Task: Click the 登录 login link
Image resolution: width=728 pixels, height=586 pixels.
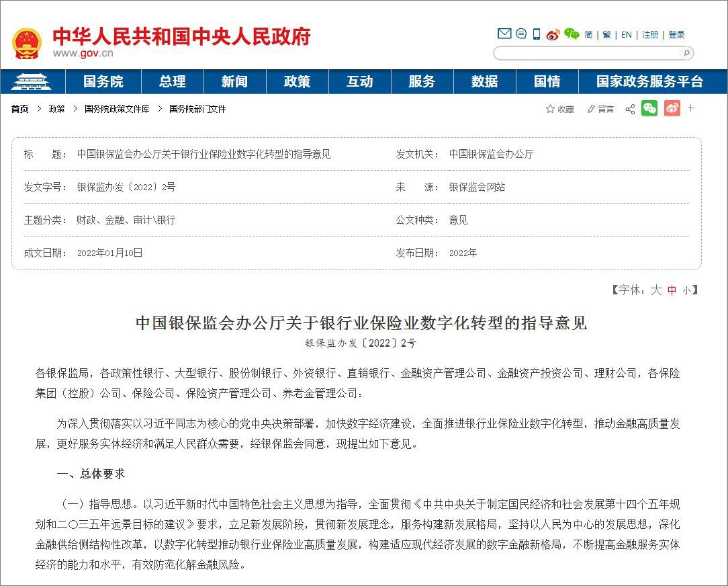Action: click(x=676, y=35)
